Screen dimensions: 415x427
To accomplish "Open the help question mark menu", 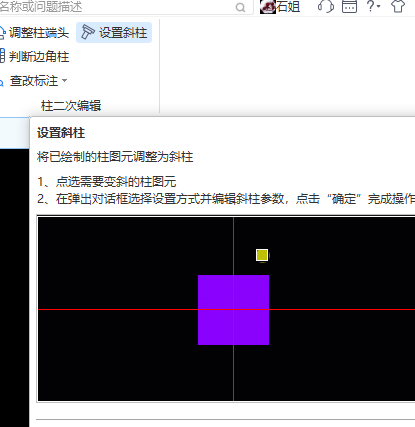I will coord(373,6).
